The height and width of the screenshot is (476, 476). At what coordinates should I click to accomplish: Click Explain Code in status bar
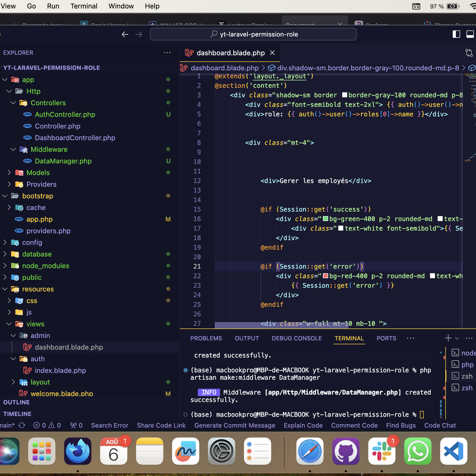point(303,425)
